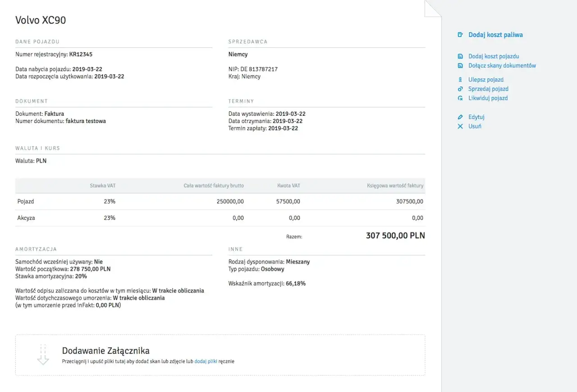This screenshot has height=392, width=577.
Task: Open the Dodaj koszt pojazdu link
Action: (494, 56)
